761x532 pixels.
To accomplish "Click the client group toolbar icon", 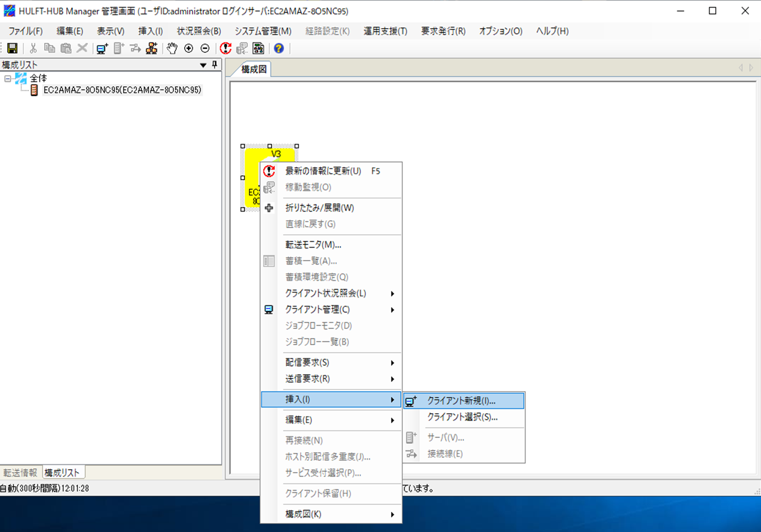I will (151, 48).
